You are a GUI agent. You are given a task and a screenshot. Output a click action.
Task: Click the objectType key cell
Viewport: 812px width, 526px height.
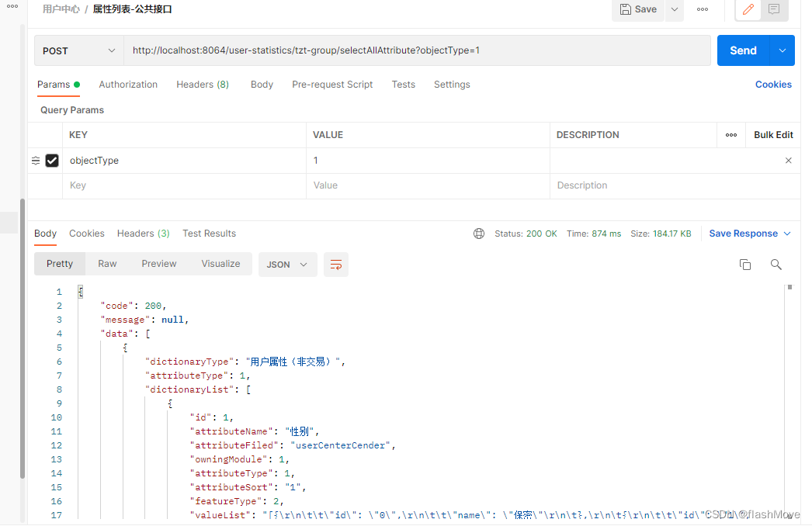184,161
